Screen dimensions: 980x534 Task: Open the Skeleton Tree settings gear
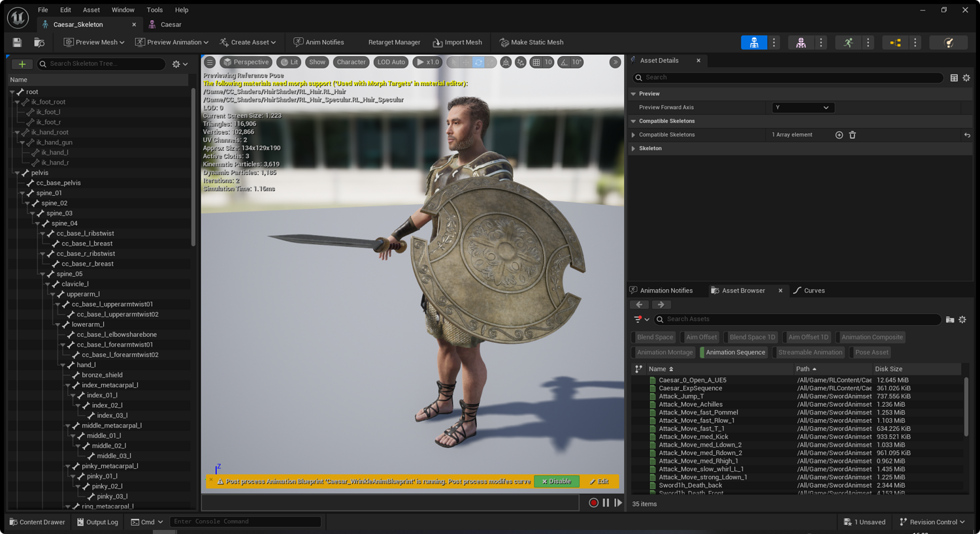click(x=180, y=64)
